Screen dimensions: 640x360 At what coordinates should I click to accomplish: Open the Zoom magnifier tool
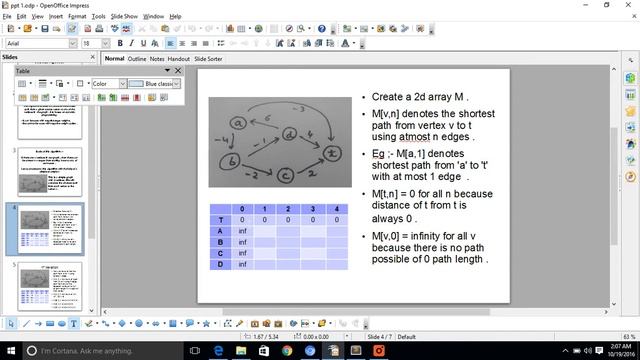[301, 29]
